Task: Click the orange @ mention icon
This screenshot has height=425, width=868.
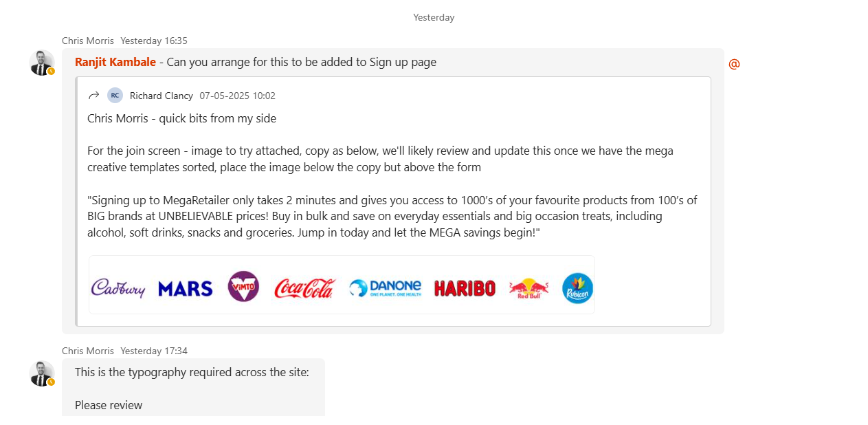Action: (734, 64)
